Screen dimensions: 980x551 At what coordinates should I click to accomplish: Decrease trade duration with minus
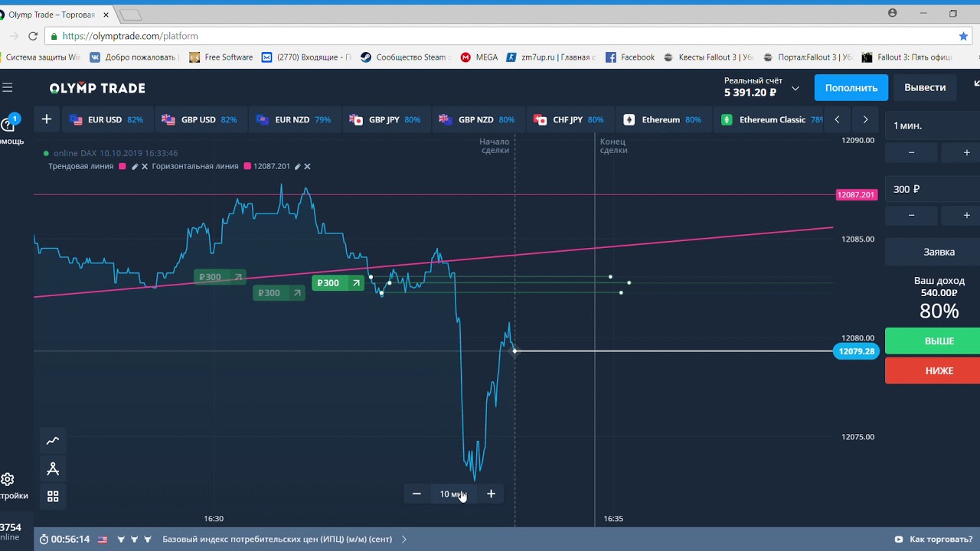[911, 153]
